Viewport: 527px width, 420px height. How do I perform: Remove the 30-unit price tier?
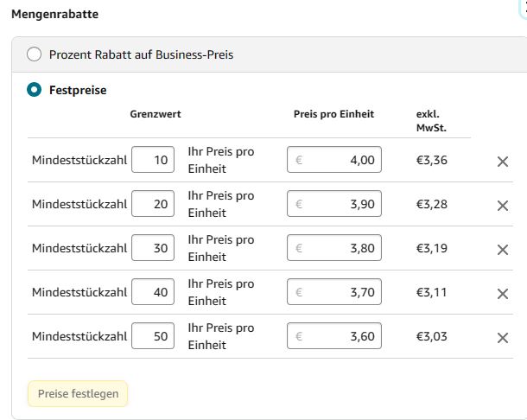click(x=503, y=250)
